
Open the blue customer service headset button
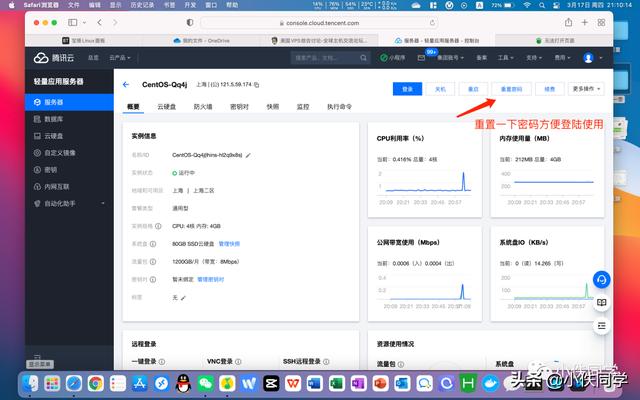pyautogui.click(x=602, y=280)
